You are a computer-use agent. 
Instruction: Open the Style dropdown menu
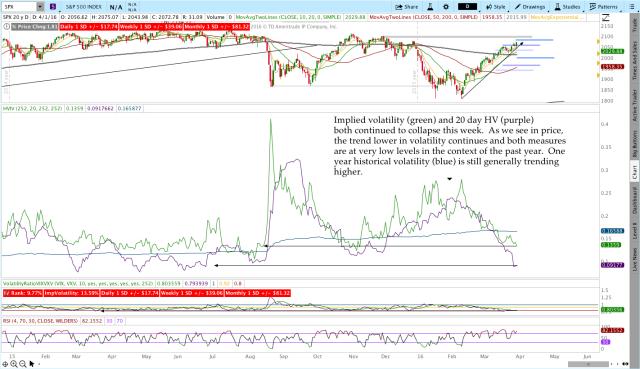click(496, 7)
